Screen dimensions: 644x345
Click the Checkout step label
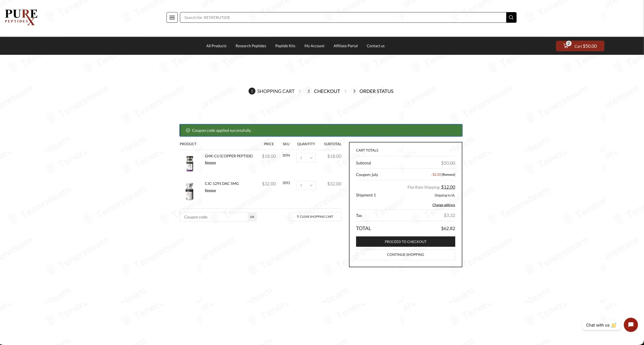tap(327, 91)
